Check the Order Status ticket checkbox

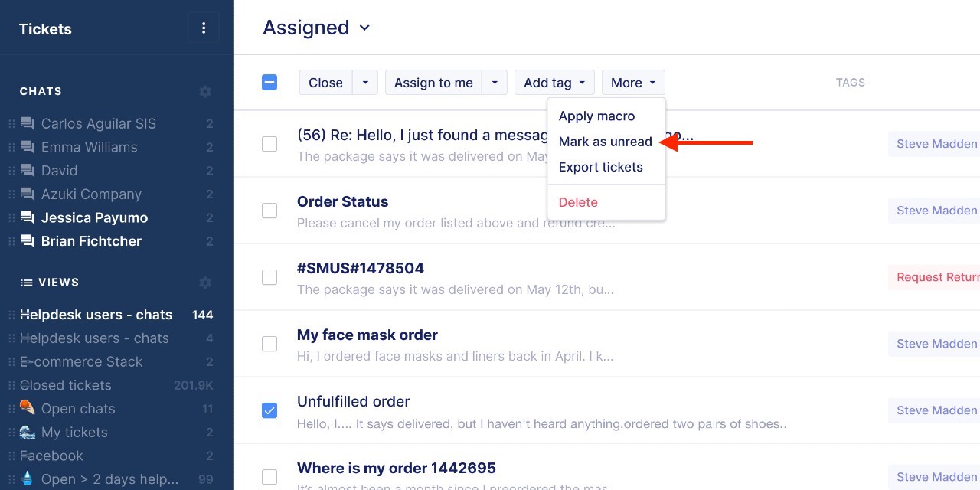269,211
